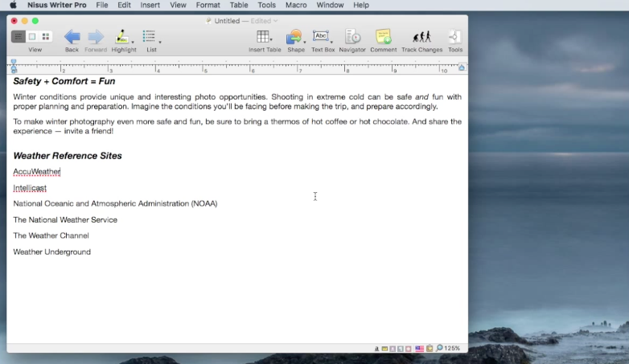Screen dimensions: 629x364
Task: Click the pilcrow status bar icon
Action: point(401,349)
